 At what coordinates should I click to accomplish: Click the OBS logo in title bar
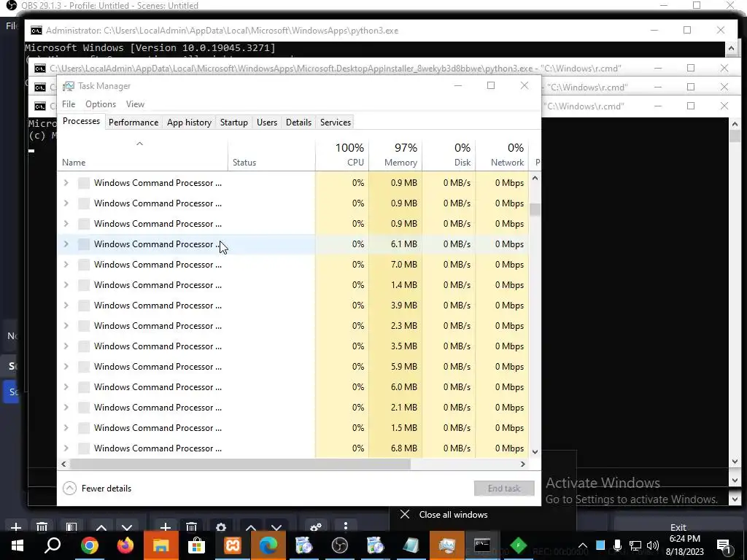coord(11,5)
